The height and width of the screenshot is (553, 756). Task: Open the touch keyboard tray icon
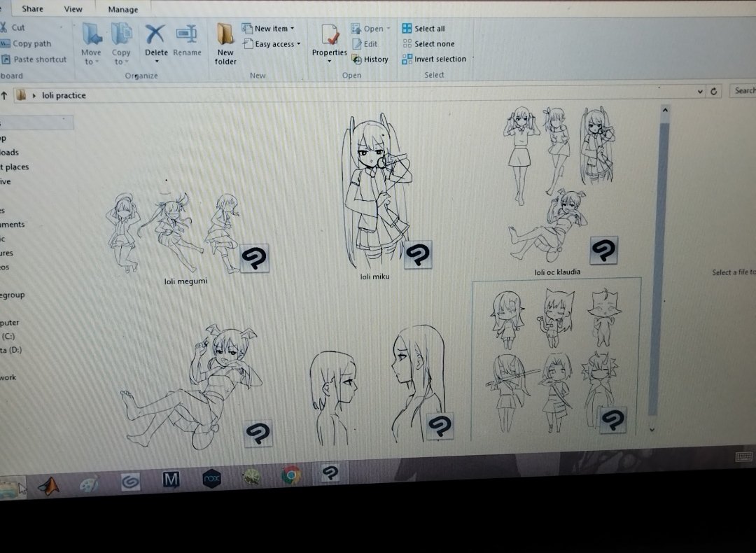click(x=743, y=456)
